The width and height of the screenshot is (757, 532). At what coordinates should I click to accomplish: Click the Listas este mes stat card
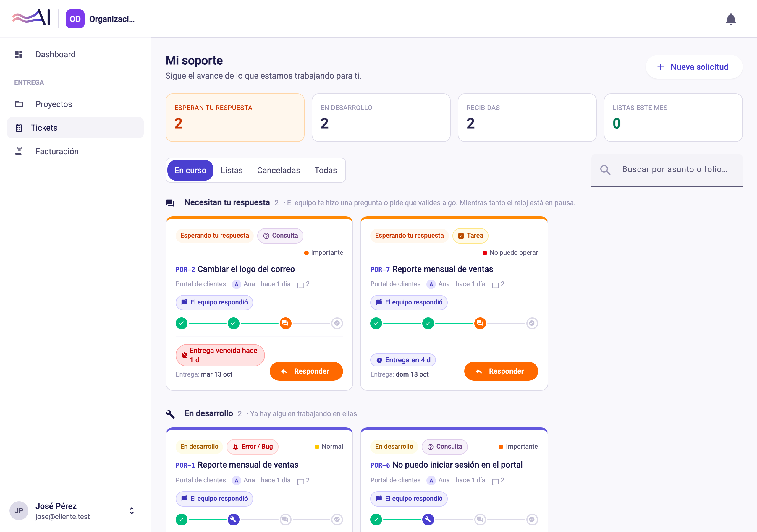[673, 118]
